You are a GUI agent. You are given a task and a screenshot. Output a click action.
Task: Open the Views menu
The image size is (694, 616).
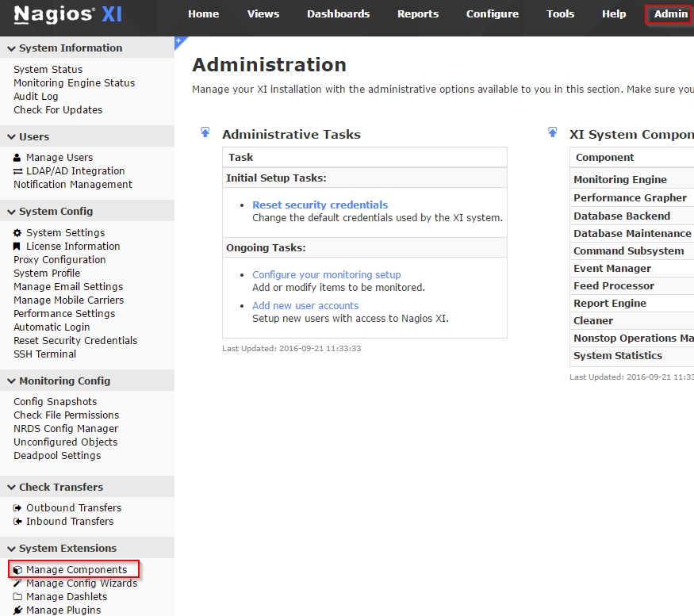coord(263,14)
